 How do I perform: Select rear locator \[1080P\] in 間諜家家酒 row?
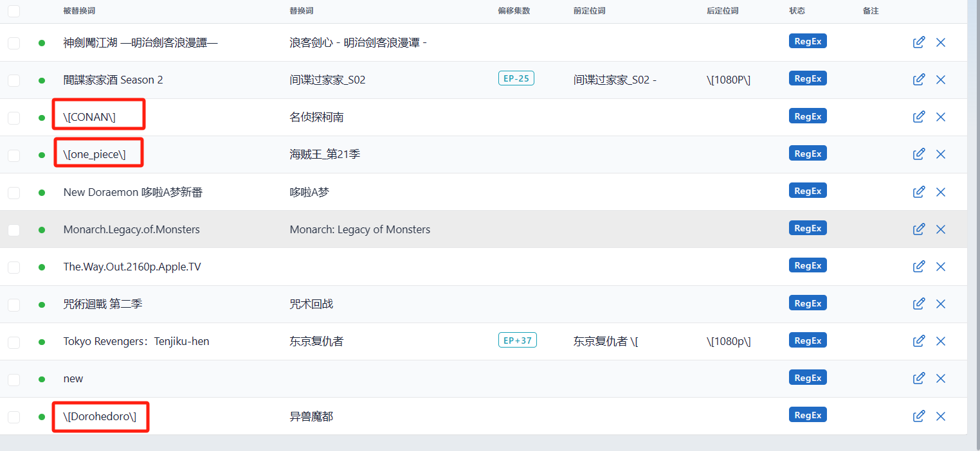tap(729, 80)
